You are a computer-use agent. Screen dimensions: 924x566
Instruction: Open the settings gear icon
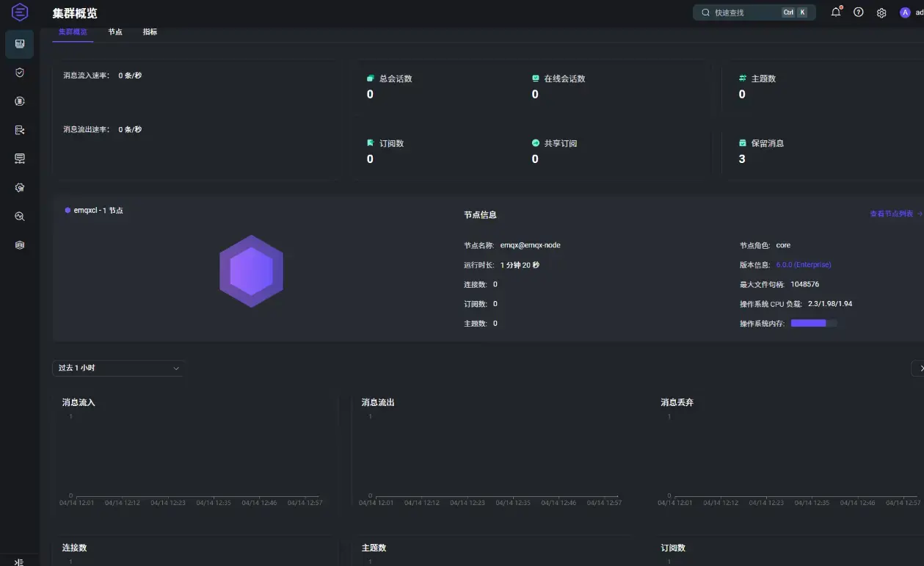tap(881, 12)
